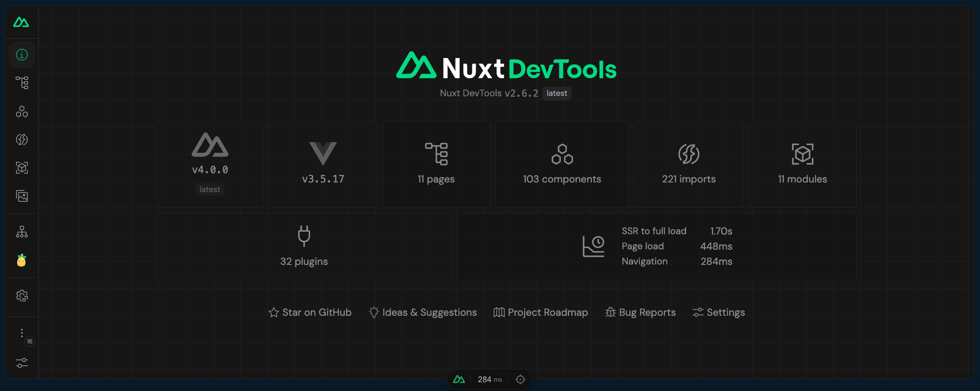980x391 pixels.
Task: Click the performance chart clock icon
Action: pyautogui.click(x=594, y=246)
